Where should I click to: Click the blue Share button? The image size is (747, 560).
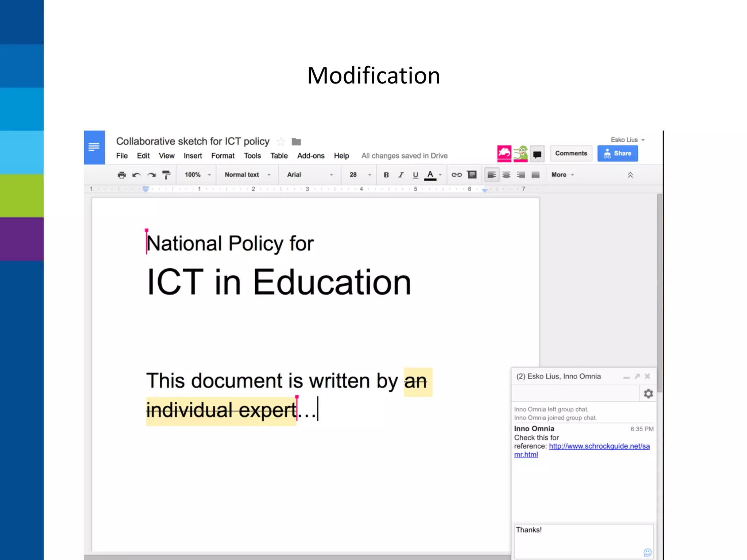click(617, 153)
